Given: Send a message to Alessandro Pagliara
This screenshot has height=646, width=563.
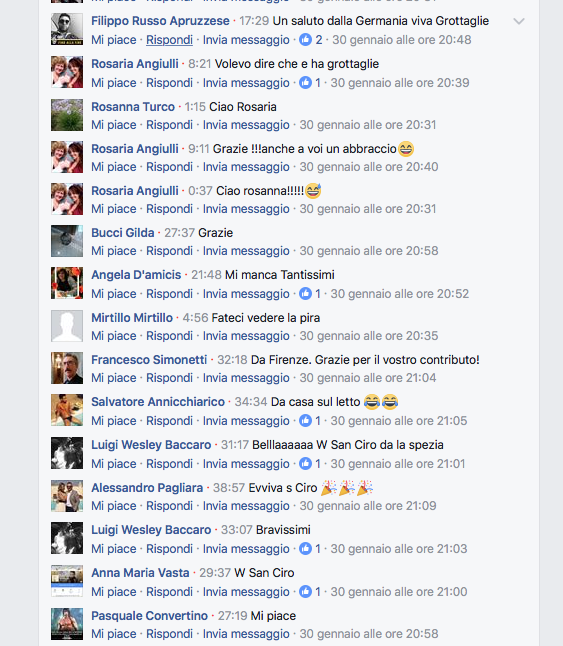Looking at the screenshot, I should pyautogui.click(x=246, y=505).
